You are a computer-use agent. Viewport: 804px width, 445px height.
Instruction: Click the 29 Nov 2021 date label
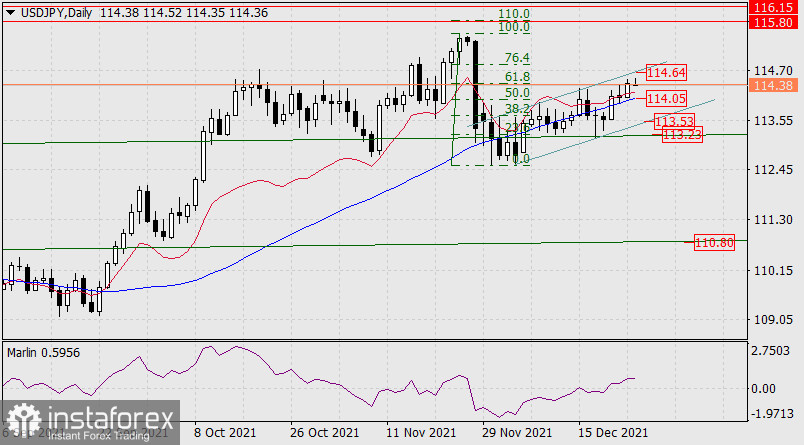(516, 433)
